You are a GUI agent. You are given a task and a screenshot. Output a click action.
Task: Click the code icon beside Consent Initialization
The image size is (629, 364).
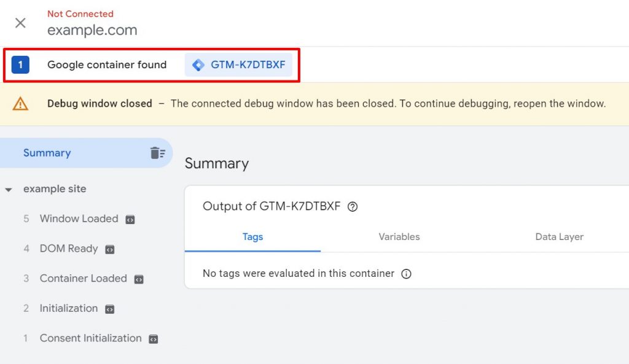tap(154, 339)
